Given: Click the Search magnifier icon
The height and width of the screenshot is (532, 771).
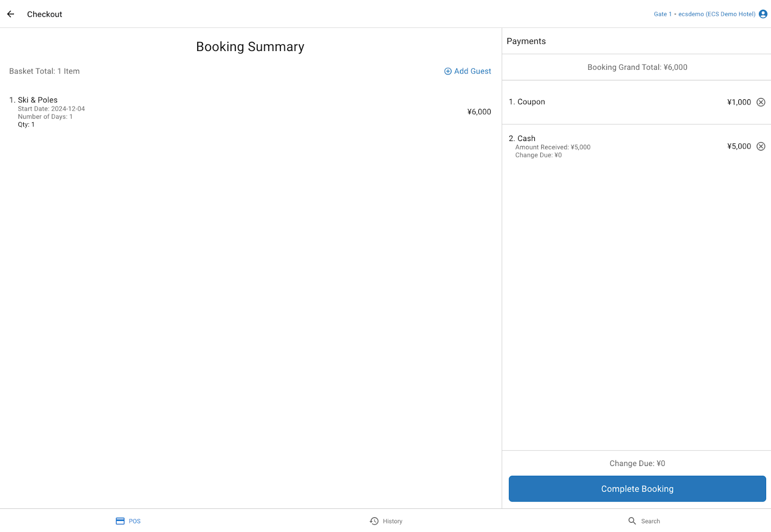Looking at the screenshot, I should coord(632,521).
